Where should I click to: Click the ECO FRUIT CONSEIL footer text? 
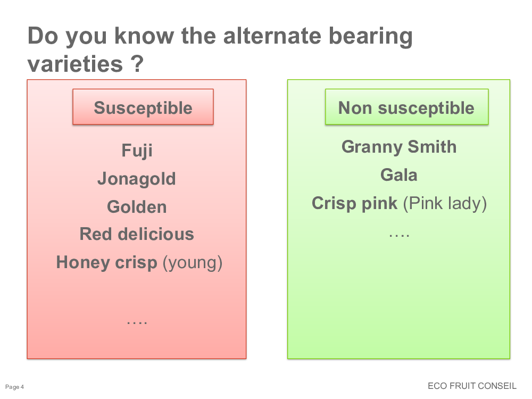point(472,386)
